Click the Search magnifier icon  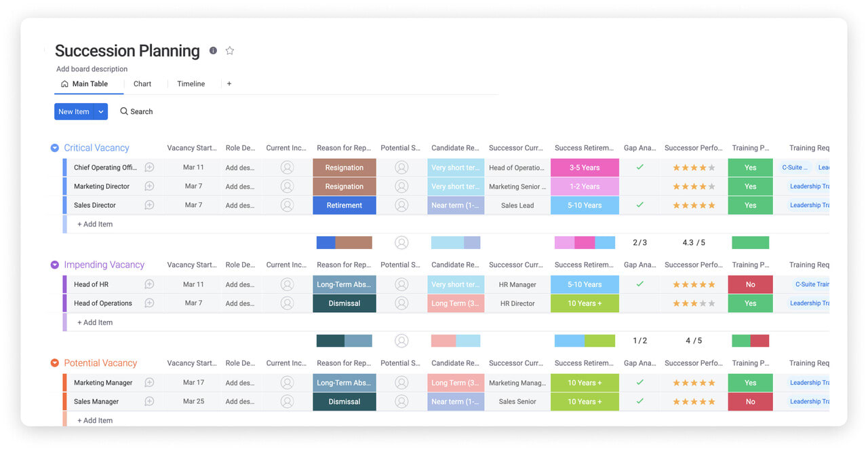pos(124,111)
